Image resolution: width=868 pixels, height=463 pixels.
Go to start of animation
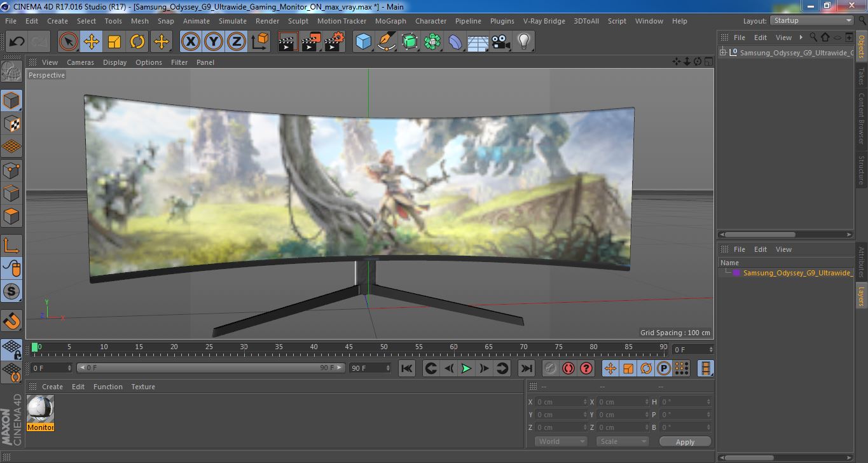pyautogui.click(x=407, y=368)
